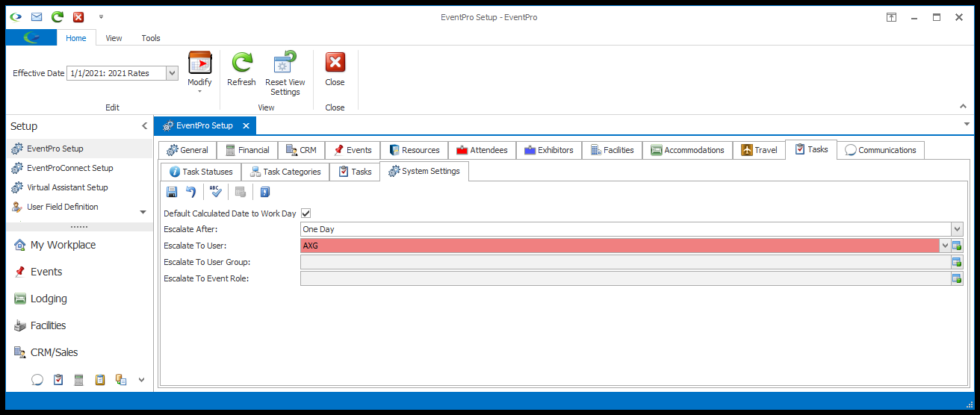Click Reset View Settings in the ribbon
Screen dimensions: 980x415
285,74
